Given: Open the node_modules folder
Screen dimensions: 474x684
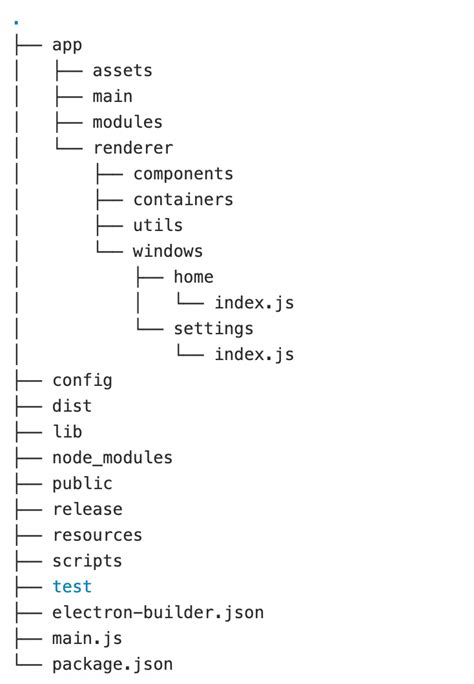Looking at the screenshot, I should coord(113,458).
